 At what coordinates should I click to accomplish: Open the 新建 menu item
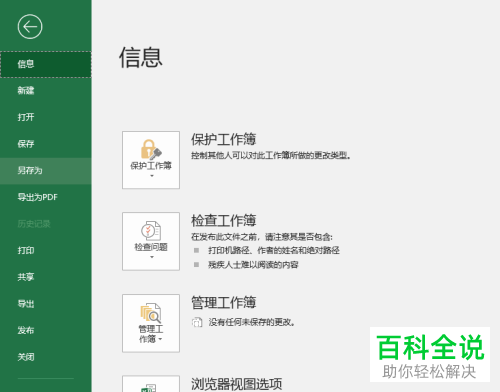click(46, 91)
